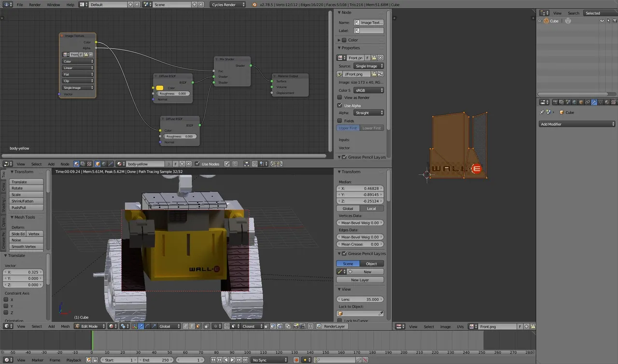Click the Shrink/Fatten button
The height and width of the screenshot is (364, 618).
[x=27, y=201]
